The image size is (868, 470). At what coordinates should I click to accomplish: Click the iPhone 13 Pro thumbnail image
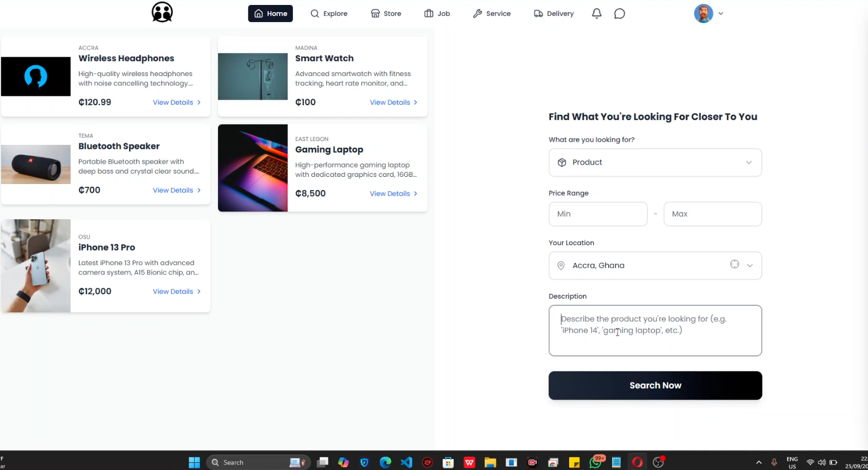coord(36,266)
